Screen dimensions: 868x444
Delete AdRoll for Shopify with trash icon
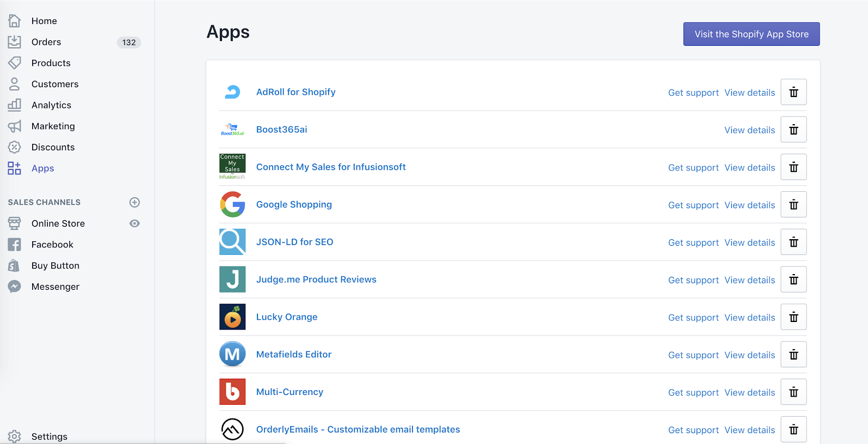click(793, 92)
